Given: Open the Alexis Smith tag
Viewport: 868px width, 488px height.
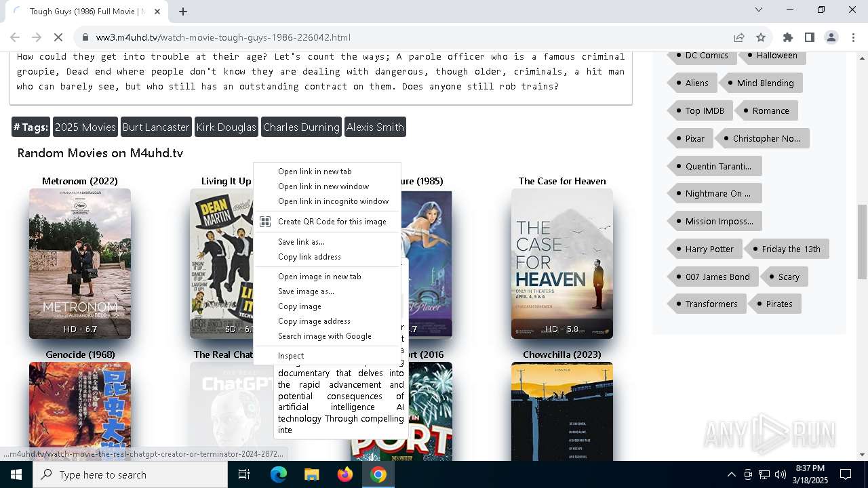Looking at the screenshot, I should [x=375, y=127].
